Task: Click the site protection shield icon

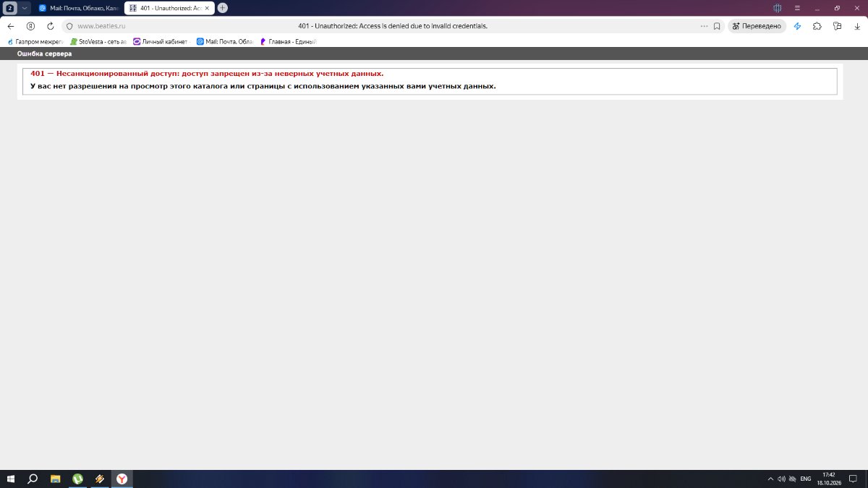Action: coord(69,26)
